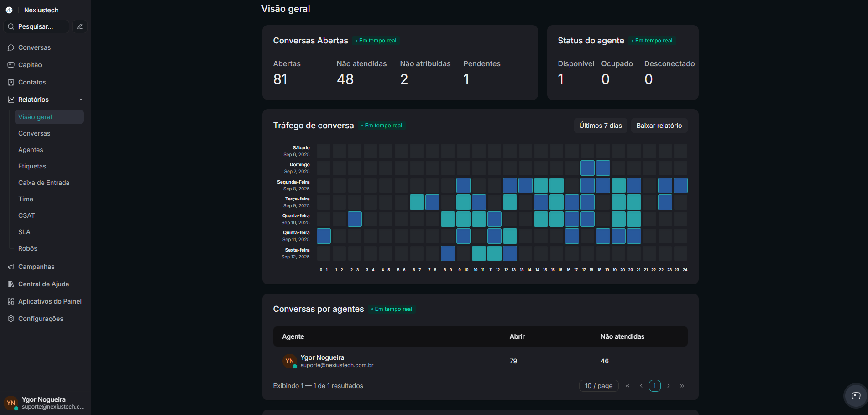The width and height of the screenshot is (868, 415).
Task: Open Configurações with the gear icon
Action: [x=10, y=319]
